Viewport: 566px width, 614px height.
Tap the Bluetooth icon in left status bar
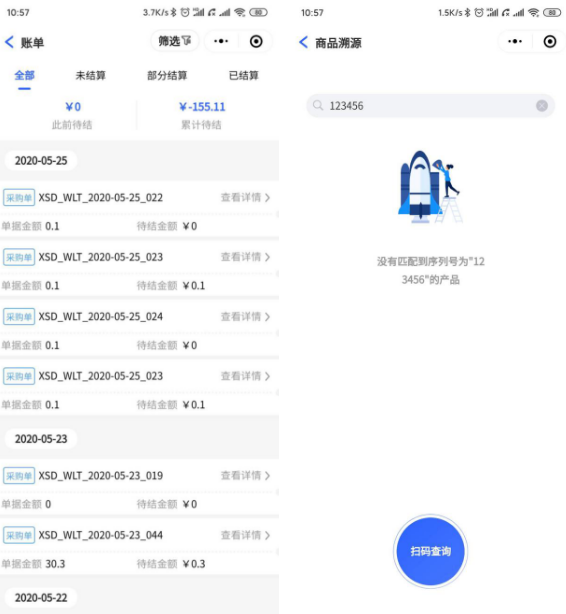pyautogui.click(x=173, y=13)
